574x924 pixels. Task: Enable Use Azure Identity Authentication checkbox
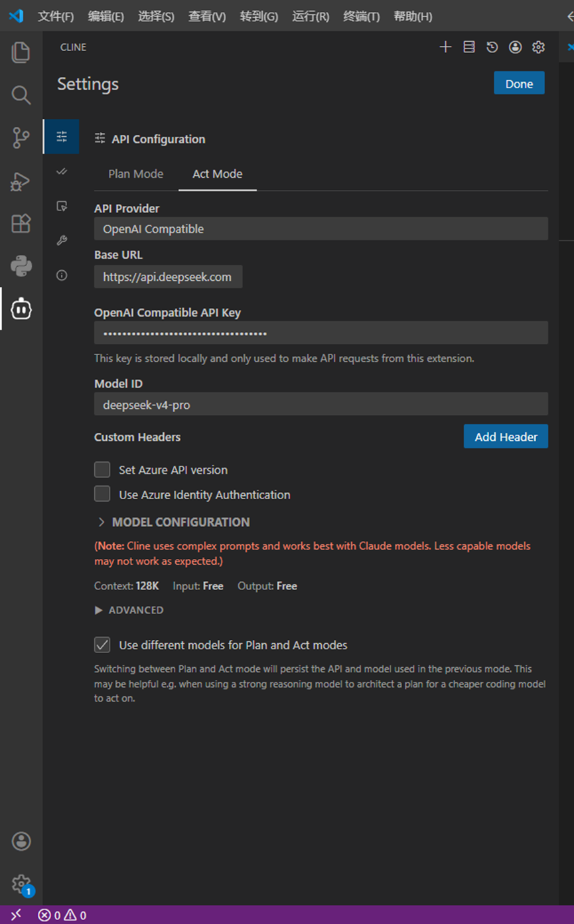[102, 495]
